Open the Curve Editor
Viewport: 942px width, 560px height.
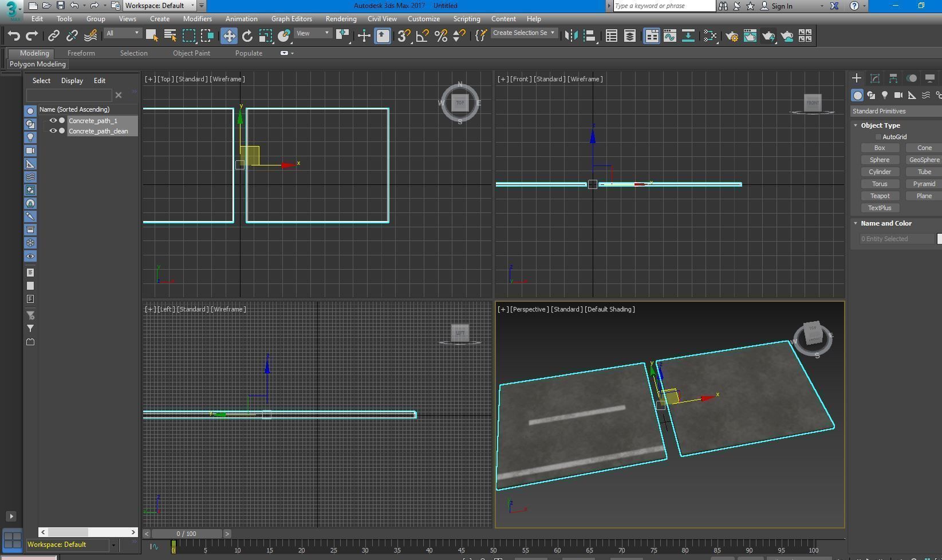pos(670,36)
